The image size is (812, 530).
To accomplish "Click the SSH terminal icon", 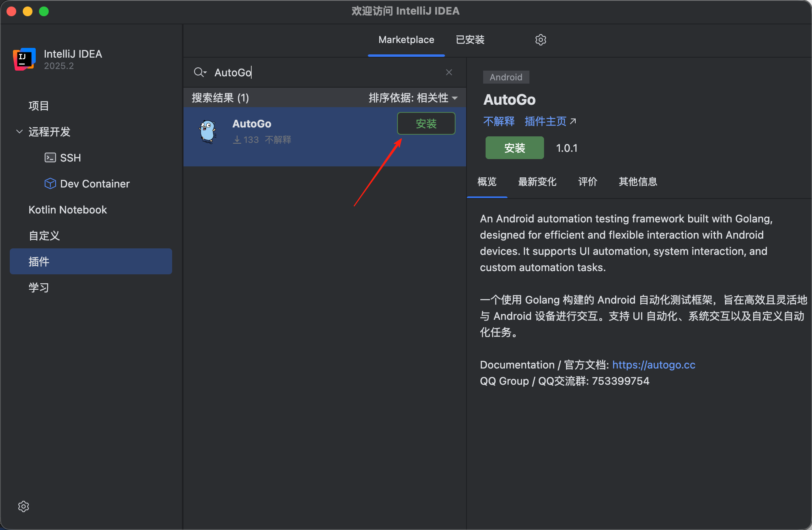I will pos(50,157).
